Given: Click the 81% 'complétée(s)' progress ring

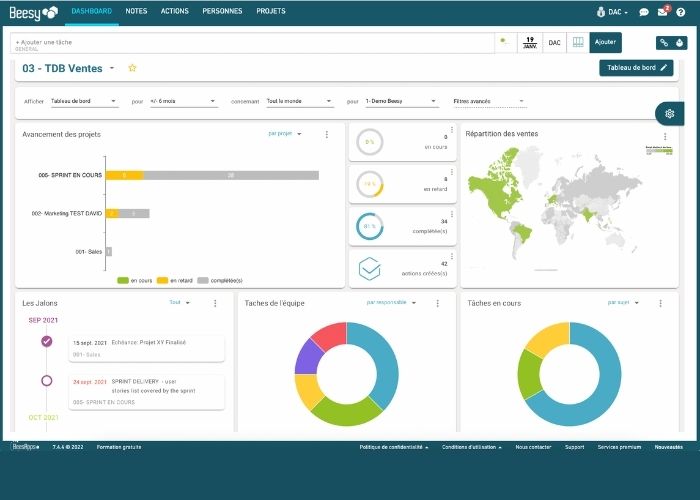Looking at the screenshot, I should click(x=370, y=226).
